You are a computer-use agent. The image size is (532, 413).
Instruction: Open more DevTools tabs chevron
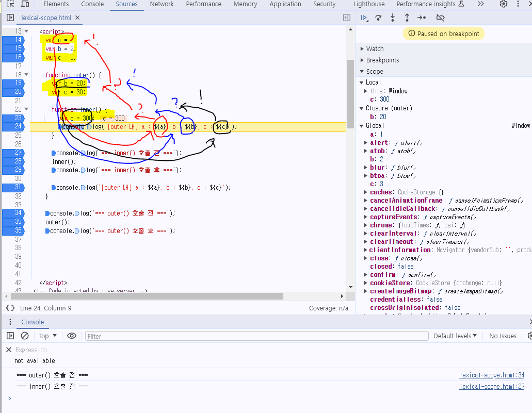click(481, 4)
